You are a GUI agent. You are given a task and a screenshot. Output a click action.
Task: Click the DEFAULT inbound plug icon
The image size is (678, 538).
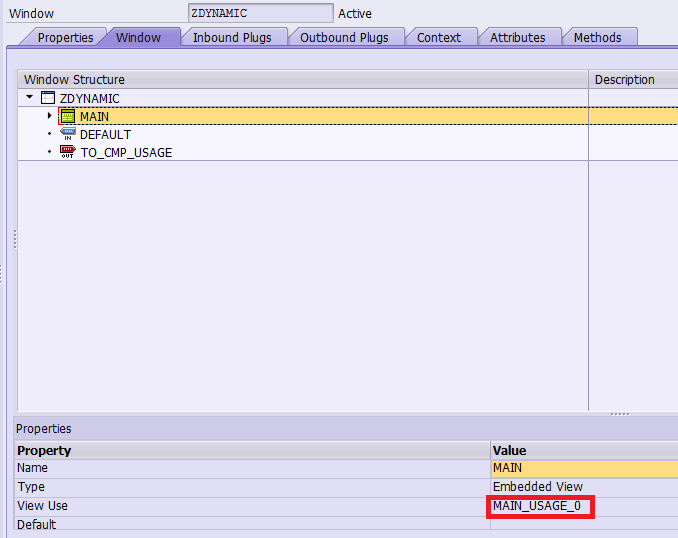pyautogui.click(x=67, y=134)
